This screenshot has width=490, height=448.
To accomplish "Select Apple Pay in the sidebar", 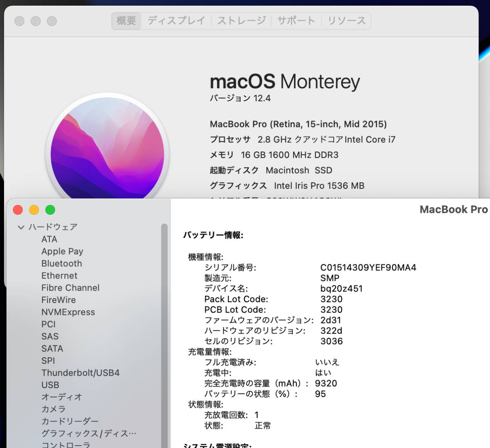I will point(62,252).
